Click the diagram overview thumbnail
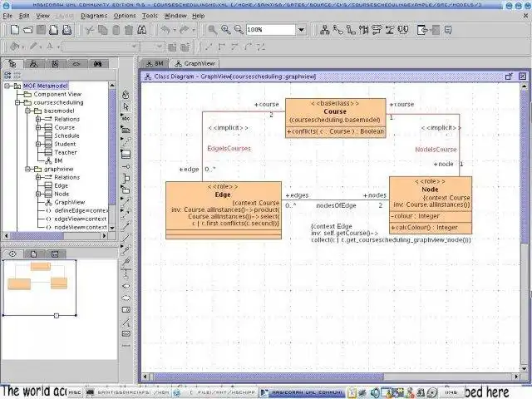 pyautogui.click(x=39, y=288)
